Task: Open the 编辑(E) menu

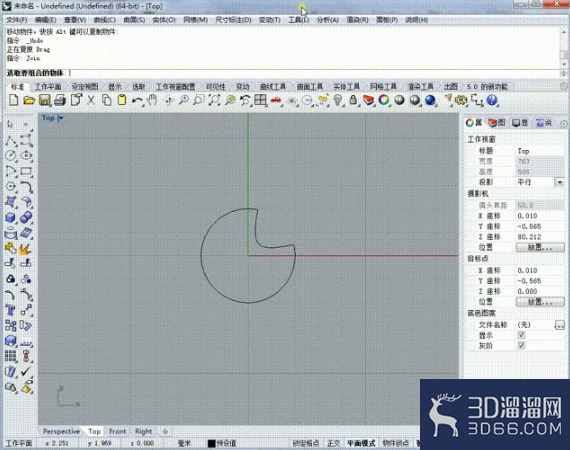Action: coord(45,20)
